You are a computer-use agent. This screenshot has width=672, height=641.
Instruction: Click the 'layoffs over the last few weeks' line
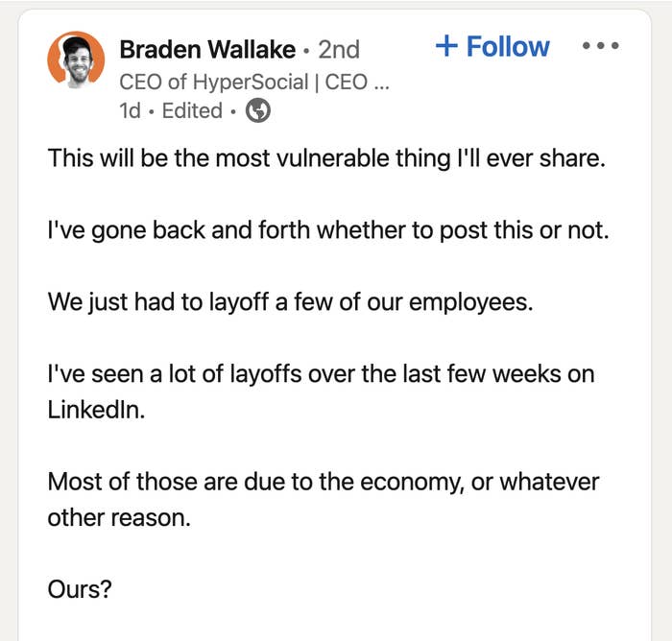pyautogui.click(x=321, y=374)
